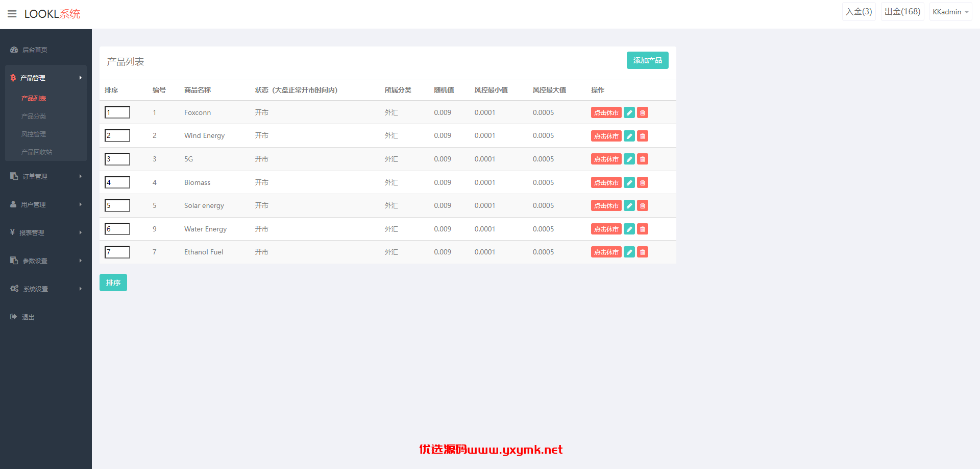Viewport: 980px width, 469px height.
Task: Click the sort order field for Wind Energy
Action: coord(117,135)
